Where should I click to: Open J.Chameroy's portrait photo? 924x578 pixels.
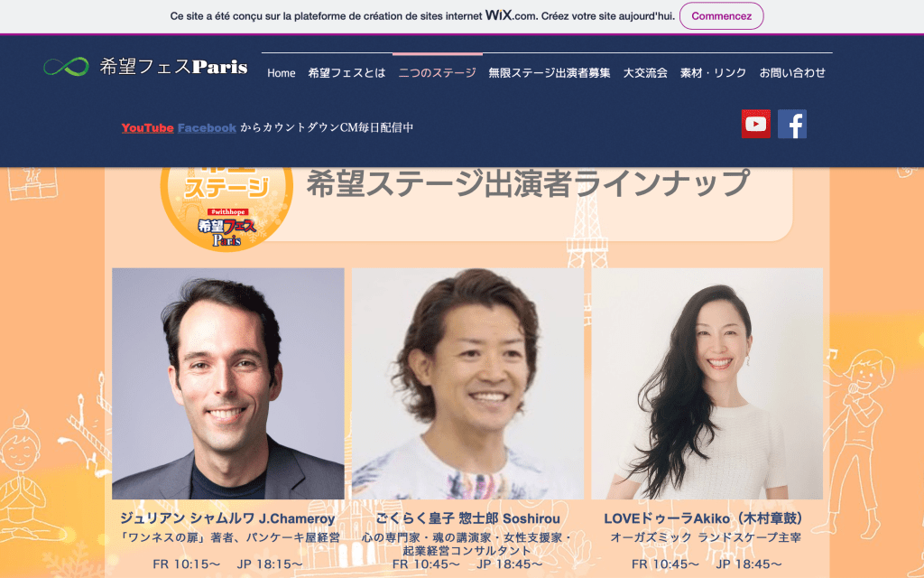tap(227, 383)
